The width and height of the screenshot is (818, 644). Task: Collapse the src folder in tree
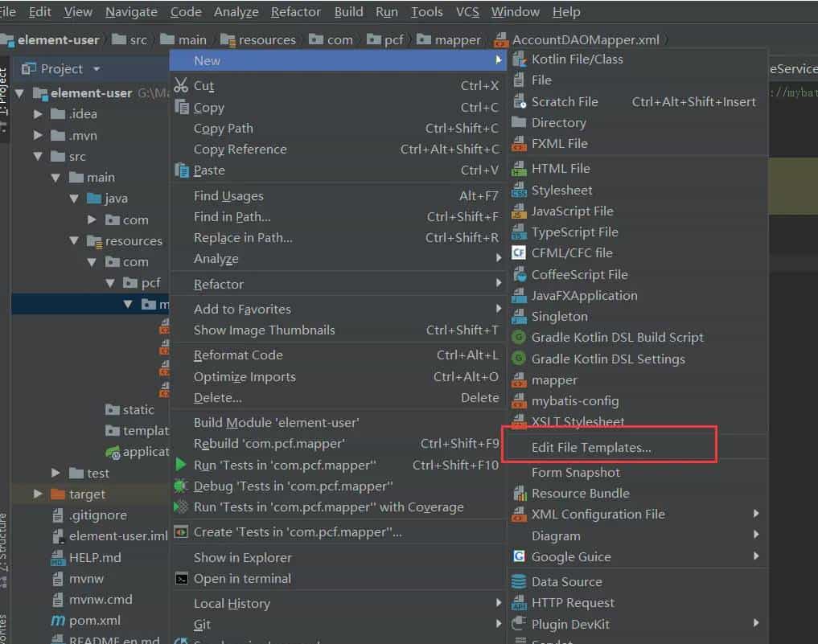[39, 157]
